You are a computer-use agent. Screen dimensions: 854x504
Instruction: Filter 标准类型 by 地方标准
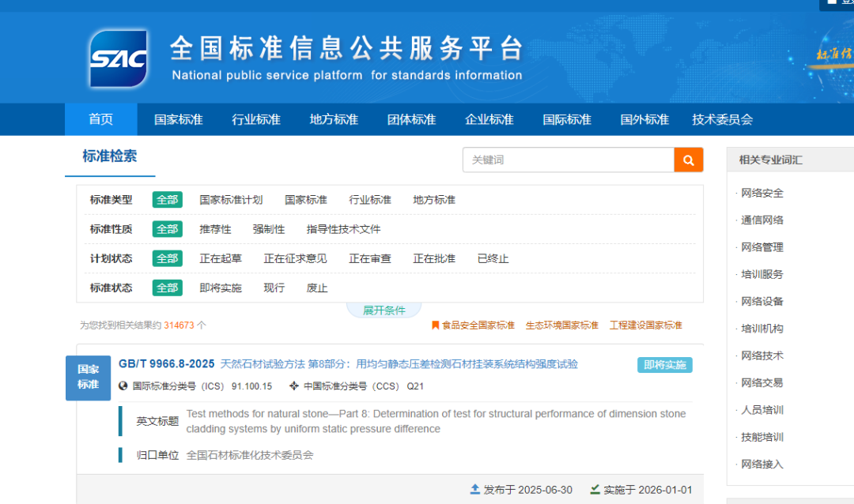point(434,200)
